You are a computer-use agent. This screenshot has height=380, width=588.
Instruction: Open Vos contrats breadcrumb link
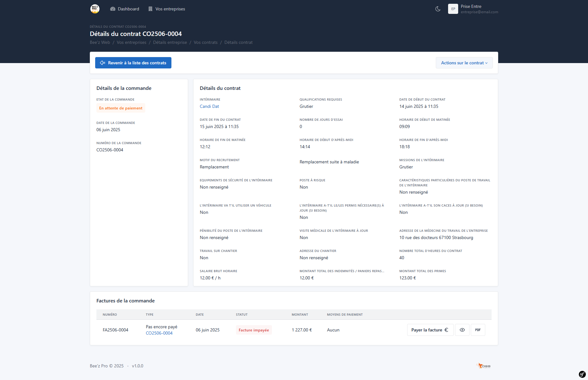(x=205, y=42)
